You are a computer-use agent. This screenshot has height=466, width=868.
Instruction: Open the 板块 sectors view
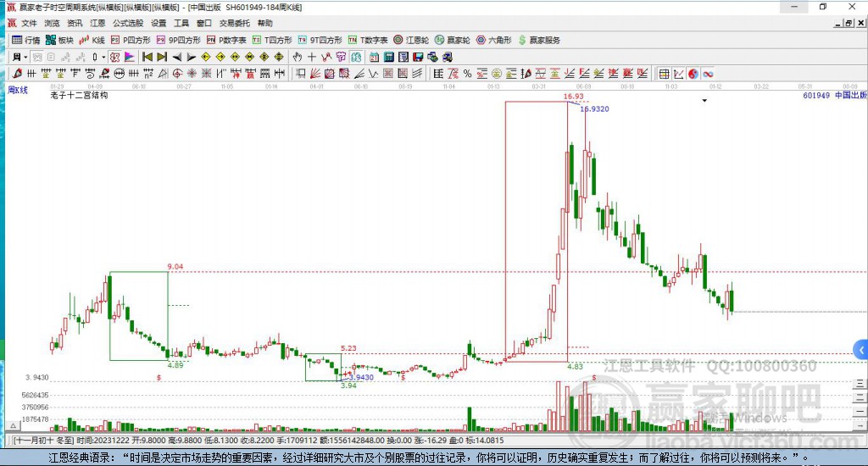coord(60,40)
